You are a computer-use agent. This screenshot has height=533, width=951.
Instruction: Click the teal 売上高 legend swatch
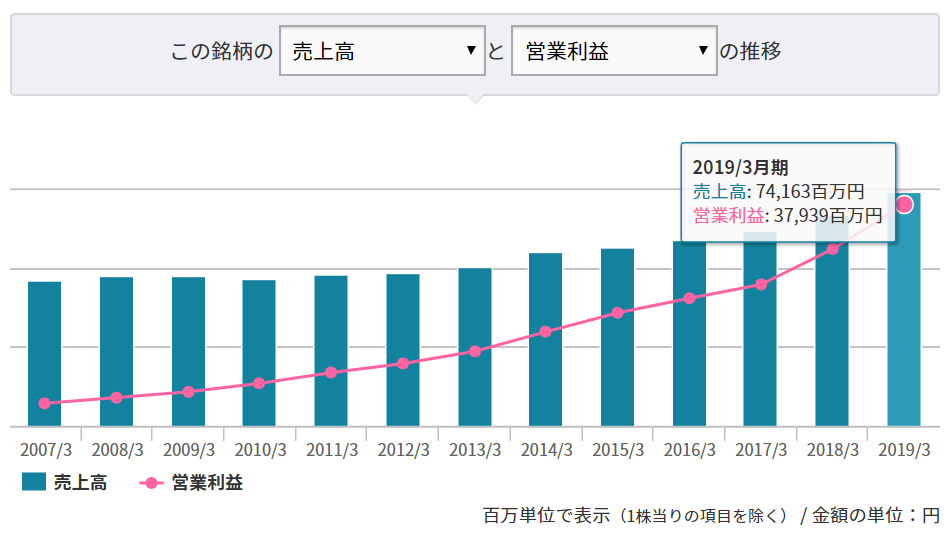(33, 483)
